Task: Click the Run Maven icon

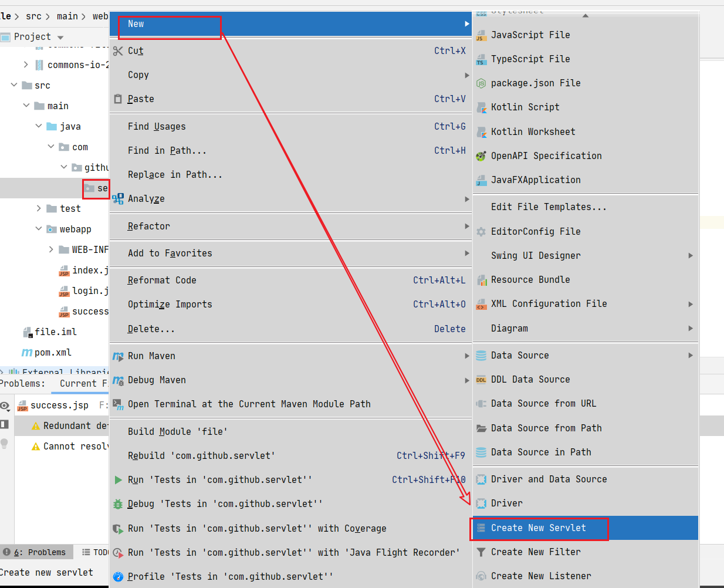Action: pyautogui.click(x=118, y=356)
